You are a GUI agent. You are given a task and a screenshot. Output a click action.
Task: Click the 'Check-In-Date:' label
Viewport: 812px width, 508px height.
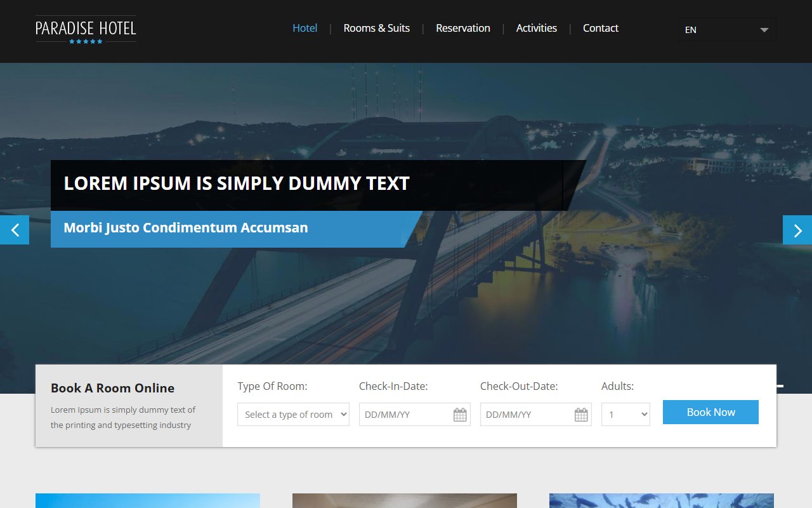pyautogui.click(x=393, y=386)
